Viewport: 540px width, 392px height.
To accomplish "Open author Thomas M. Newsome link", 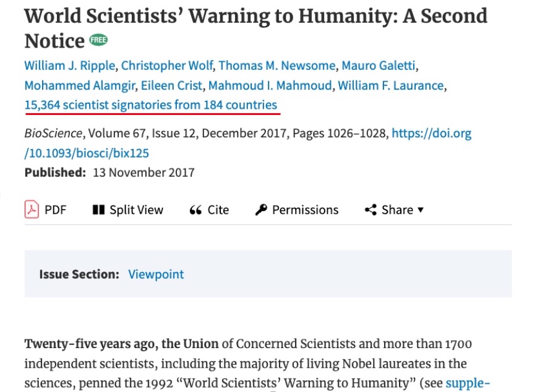I will pyautogui.click(x=277, y=66).
